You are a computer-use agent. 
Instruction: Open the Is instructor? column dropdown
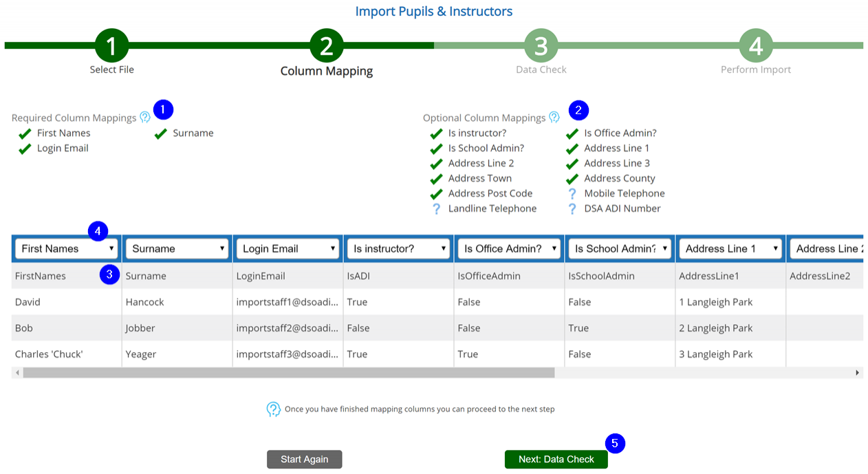click(399, 248)
